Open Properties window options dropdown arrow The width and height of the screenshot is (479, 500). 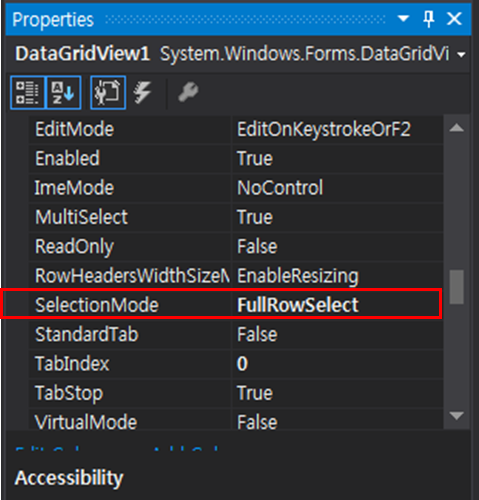coord(403,18)
